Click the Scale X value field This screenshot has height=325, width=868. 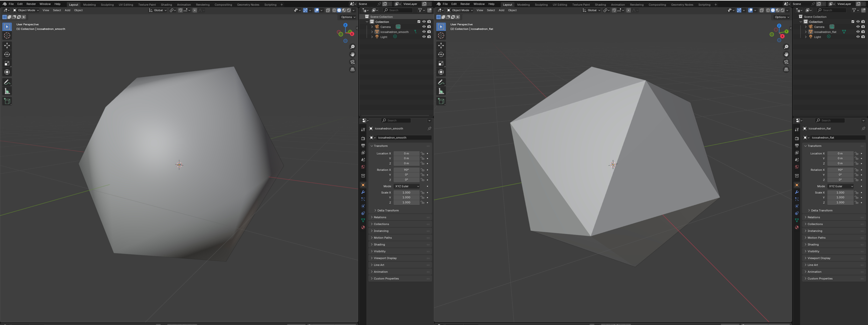pos(406,192)
